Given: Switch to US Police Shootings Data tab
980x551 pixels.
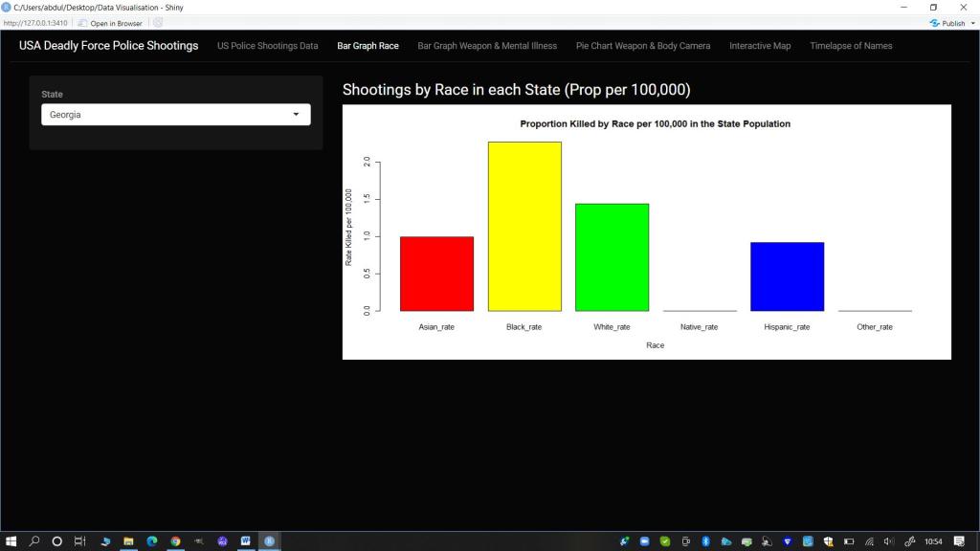Looking at the screenshot, I should pyautogui.click(x=268, y=46).
